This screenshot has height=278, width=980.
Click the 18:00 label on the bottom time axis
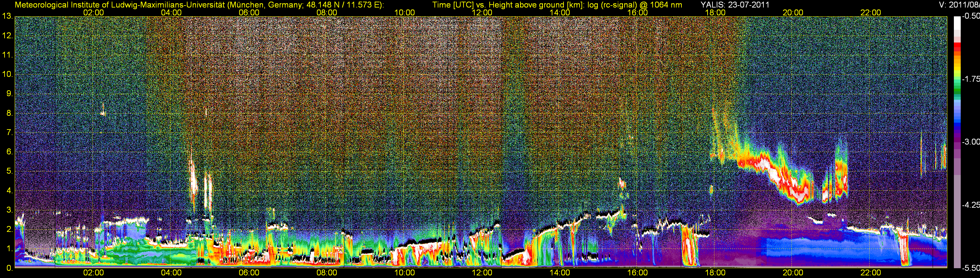715,273
